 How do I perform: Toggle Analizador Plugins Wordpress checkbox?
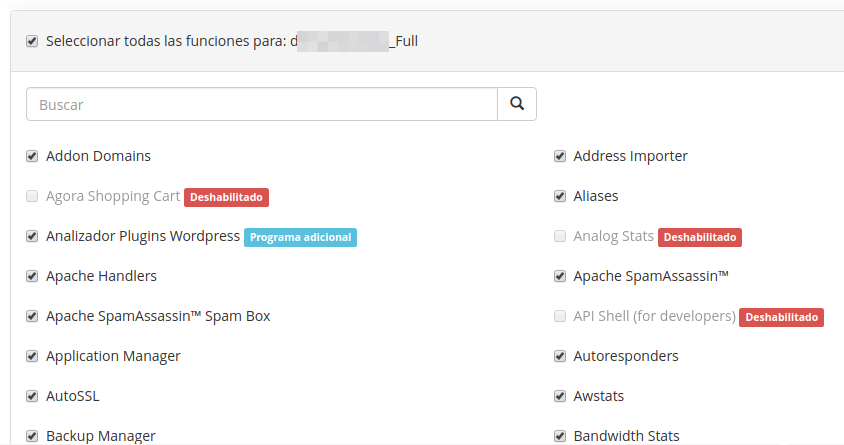(32, 236)
